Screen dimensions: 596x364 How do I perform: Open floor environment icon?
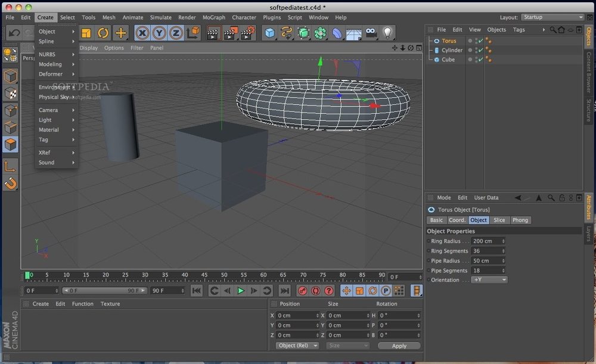[x=353, y=33]
